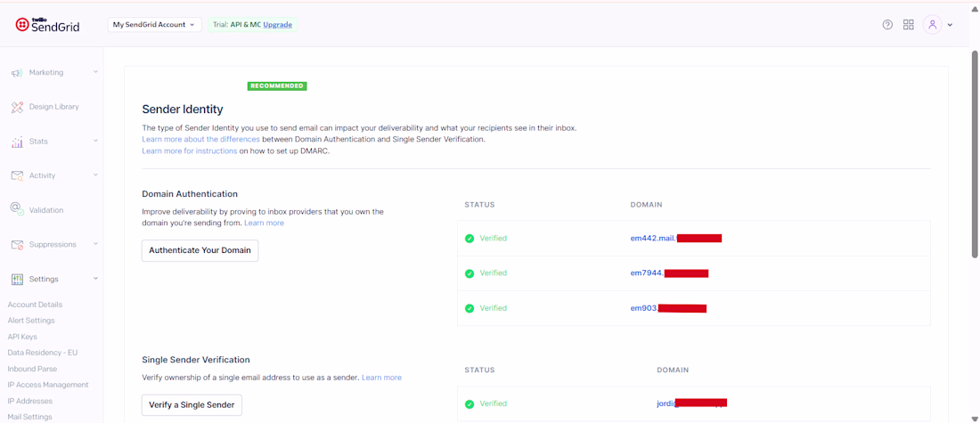
Task: Open Data Residency - EU page
Action: pyautogui.click(x=43, y=353)
